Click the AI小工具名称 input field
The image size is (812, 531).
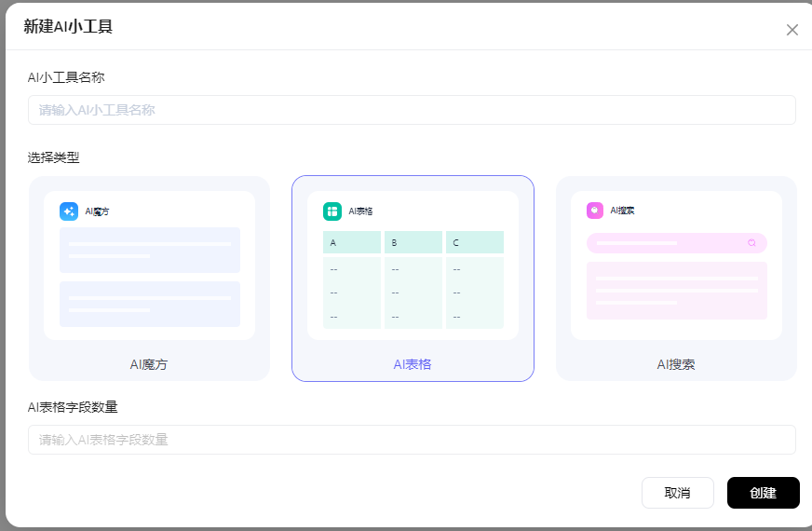click(x=412, y=110)
